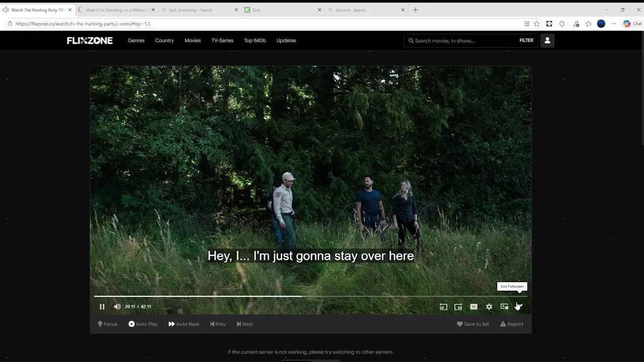Open browser Settings and more menu
Viewport: 644px width, 362px height.
point(614,24)
